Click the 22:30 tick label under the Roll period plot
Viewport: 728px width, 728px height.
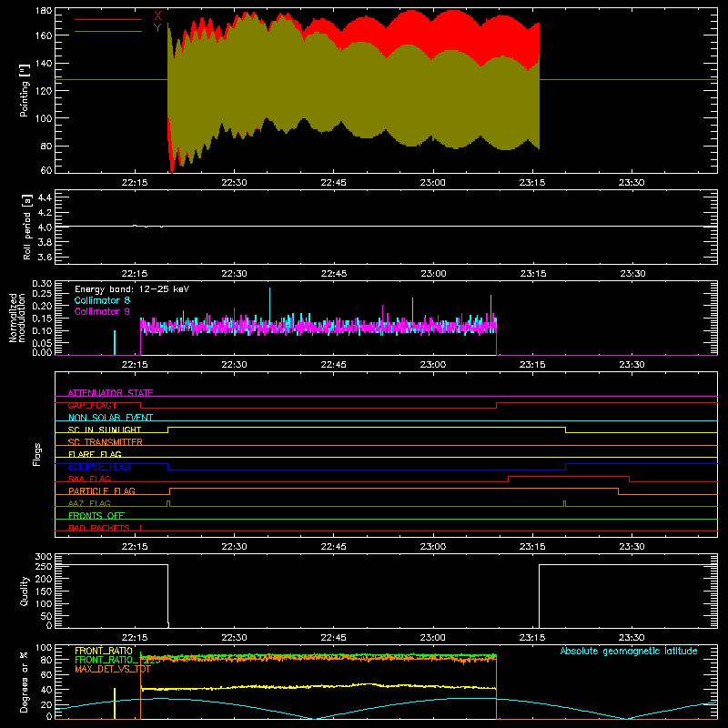(234, 274)
